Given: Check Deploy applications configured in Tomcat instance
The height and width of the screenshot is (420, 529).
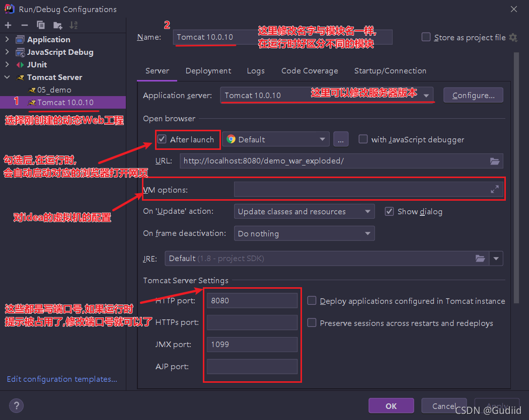Looking at the screenshot, I should [312, 301].
